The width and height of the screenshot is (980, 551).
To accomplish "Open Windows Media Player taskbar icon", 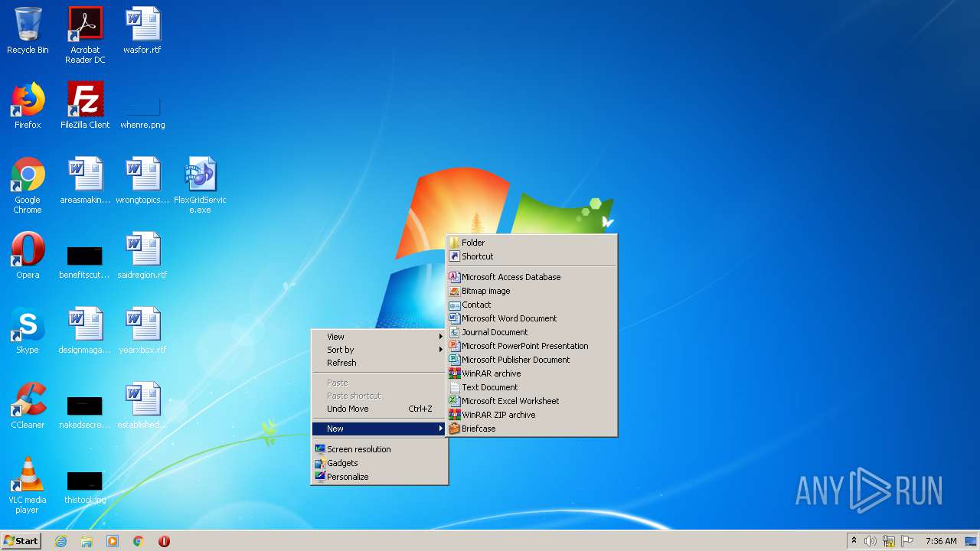I will click(113, 541).
